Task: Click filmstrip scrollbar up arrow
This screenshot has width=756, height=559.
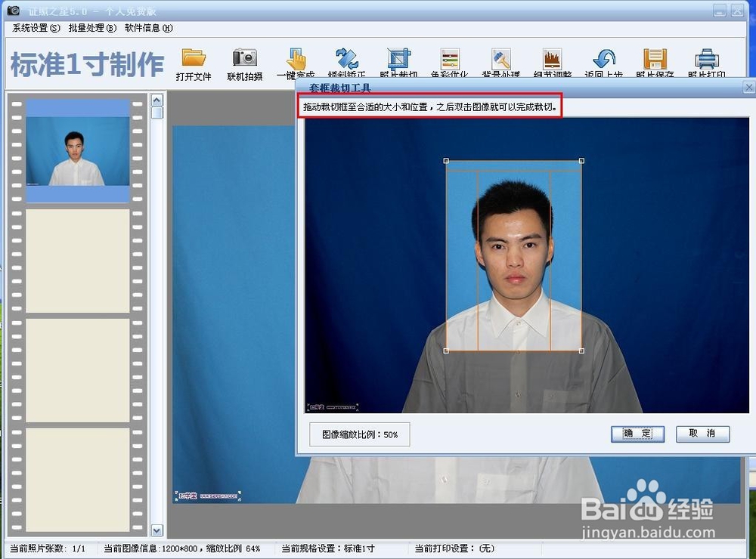Action: (x=157, y=100)
